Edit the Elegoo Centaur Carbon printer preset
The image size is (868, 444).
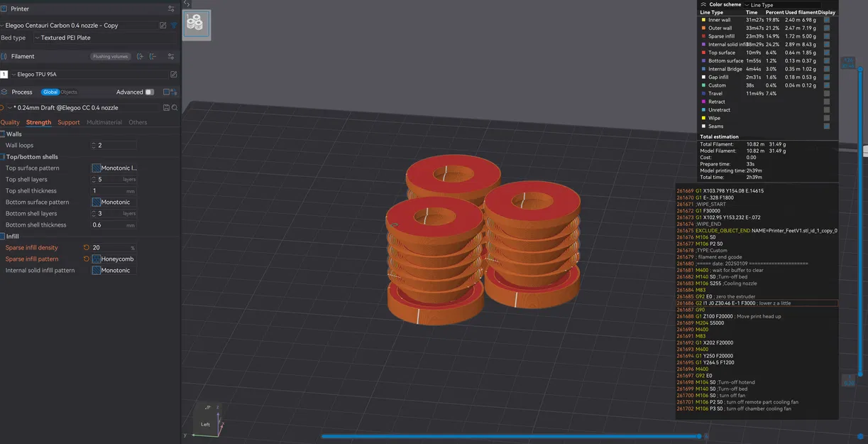[x=163, y=25]
